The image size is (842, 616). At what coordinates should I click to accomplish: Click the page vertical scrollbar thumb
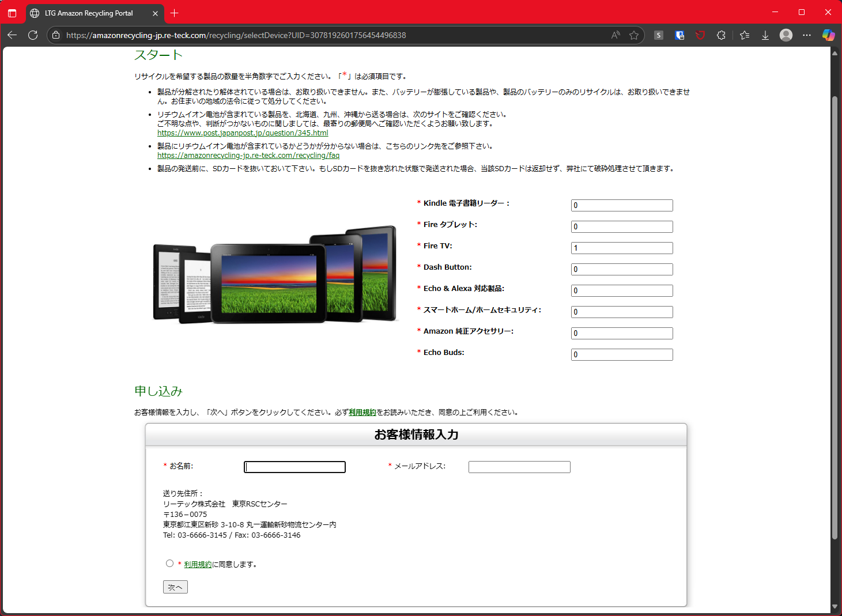click(x=835, y=317)
